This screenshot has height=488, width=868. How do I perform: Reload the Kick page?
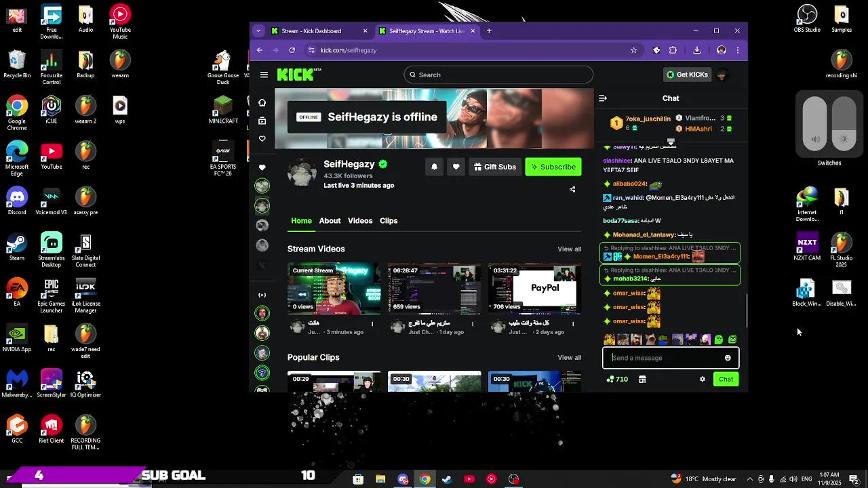292,50
